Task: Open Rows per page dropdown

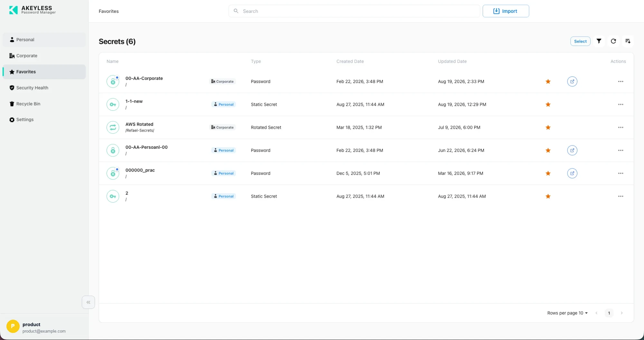Action: (x=567, y=313)
